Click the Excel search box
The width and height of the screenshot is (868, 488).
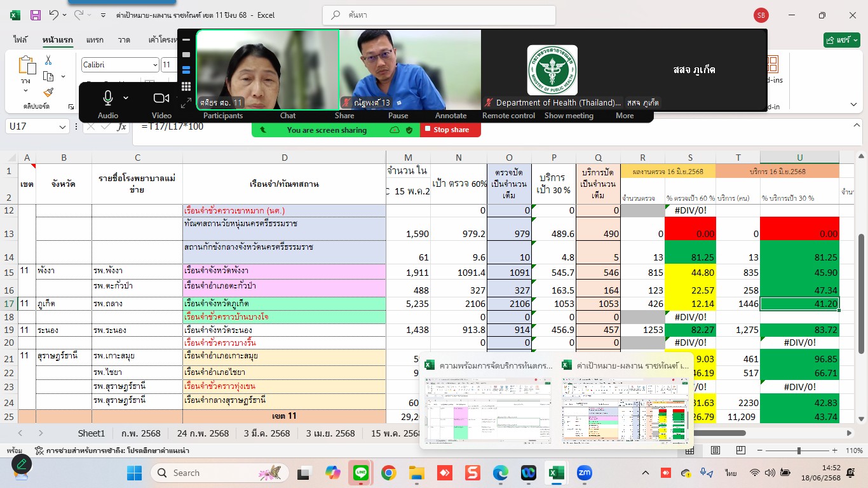coord(438,15)
